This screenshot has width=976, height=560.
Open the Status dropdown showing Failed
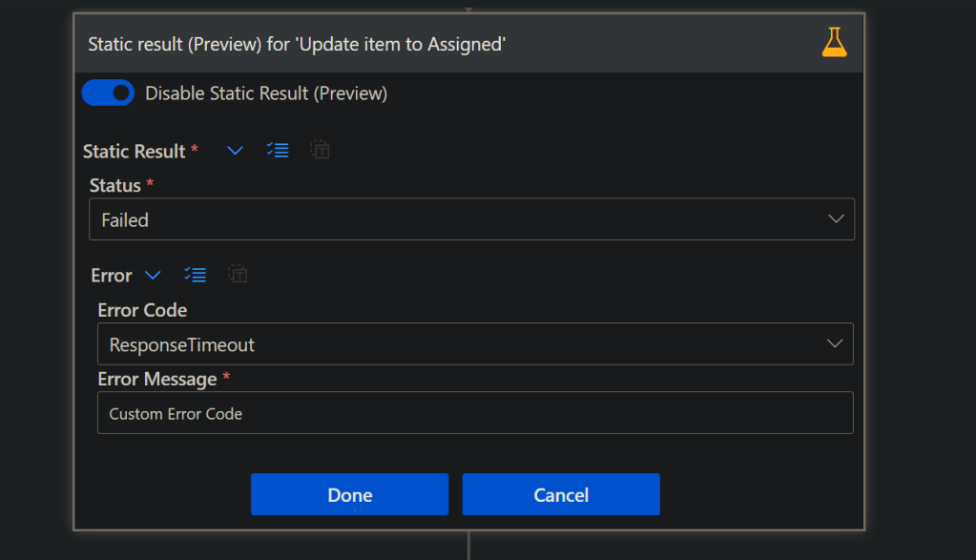tap(471, 218)
